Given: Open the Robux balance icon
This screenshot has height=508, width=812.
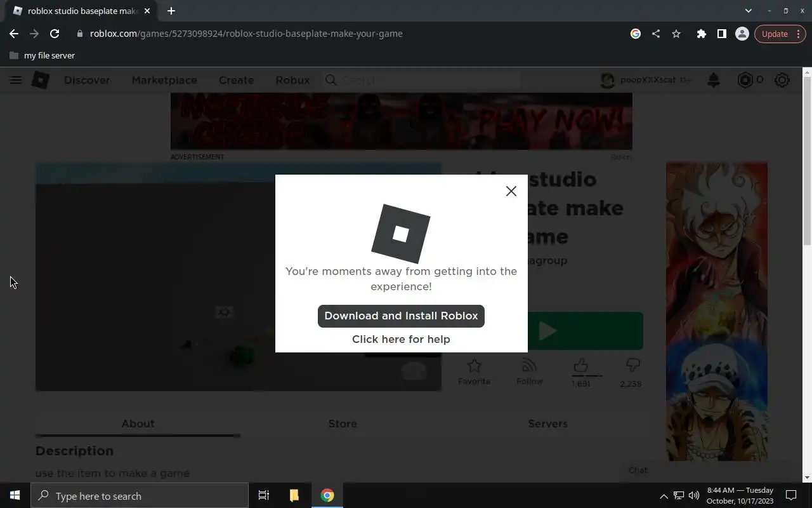Looking at the screenshot, I should click(745, 80).
